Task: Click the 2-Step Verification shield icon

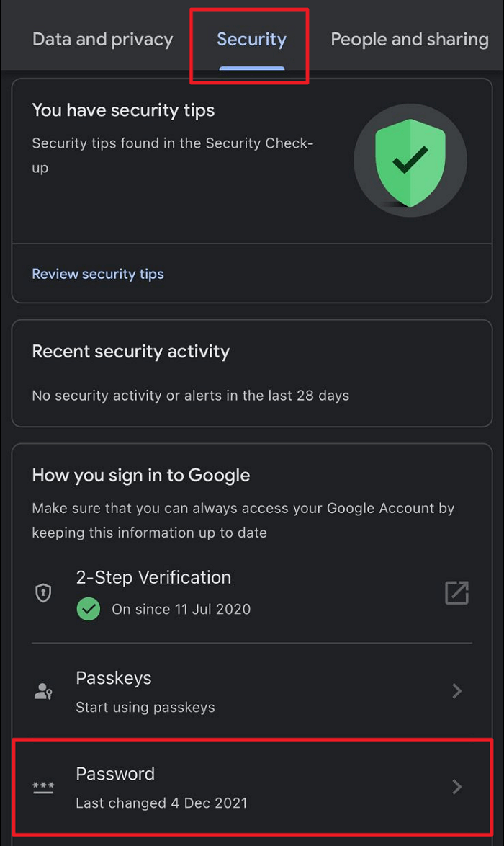Action: 43,593
